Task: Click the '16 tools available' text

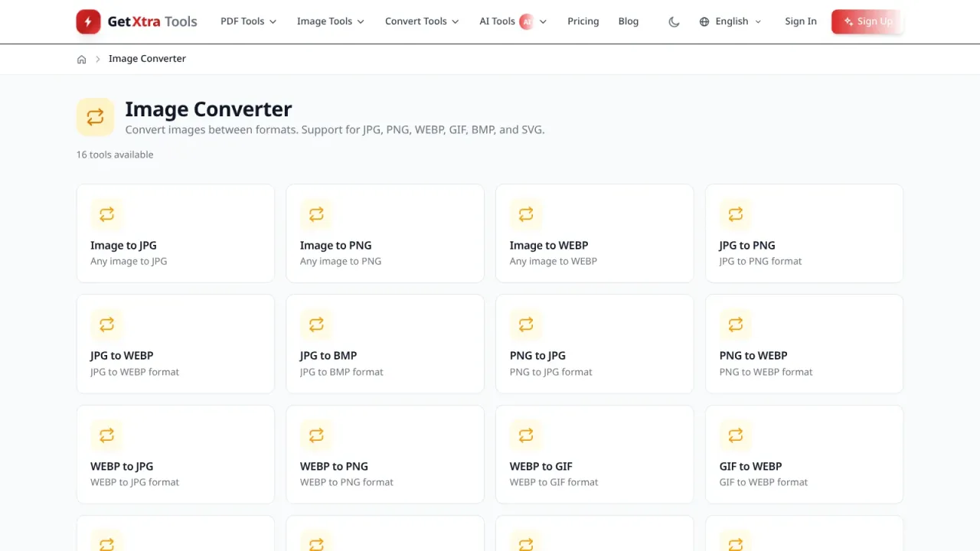Action: [x=115, y=155]
